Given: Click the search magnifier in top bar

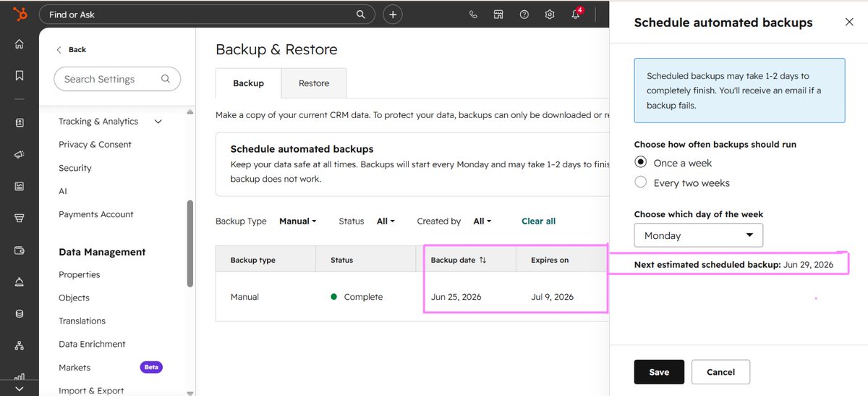Looking at the screenshot, I should pyautogui.click(x=361, y=14).
